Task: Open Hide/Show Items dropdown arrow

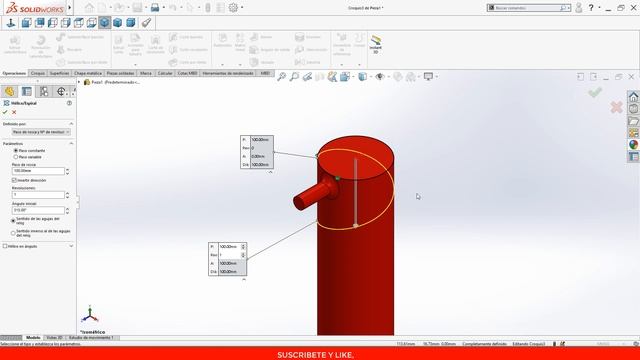Action: 388,77
